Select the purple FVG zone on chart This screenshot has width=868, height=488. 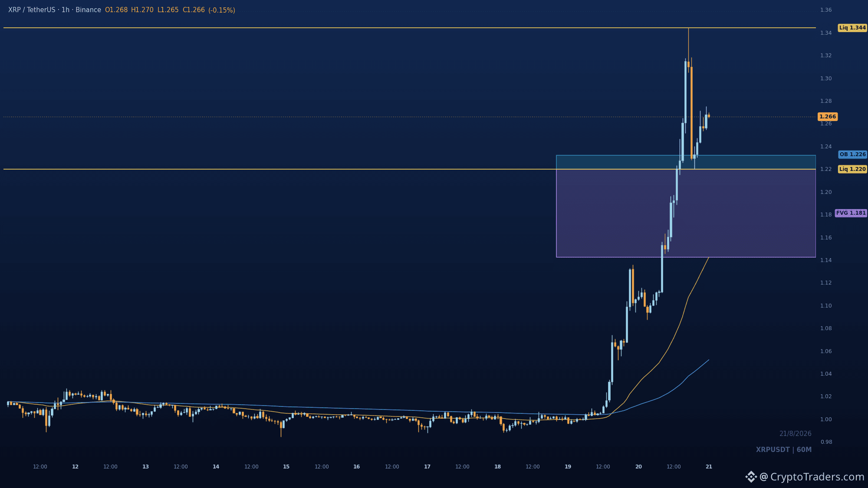[x=686, y=213]
